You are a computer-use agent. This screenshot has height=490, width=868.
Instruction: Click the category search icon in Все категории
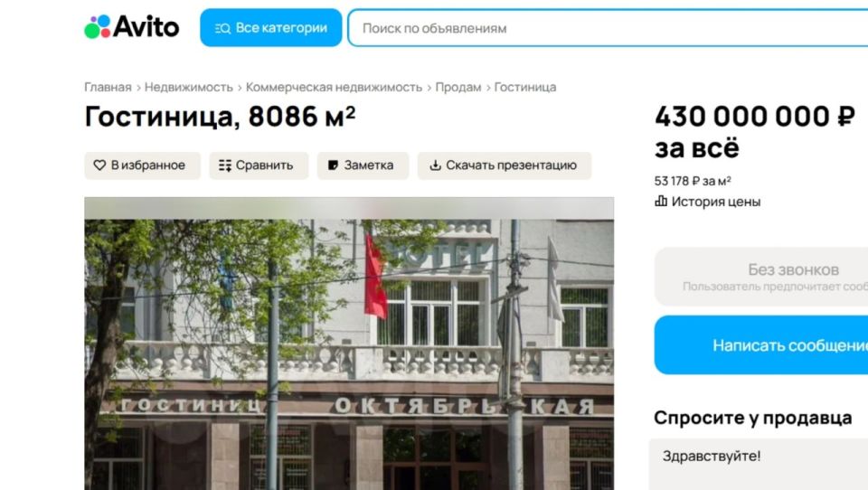point(222,28)
